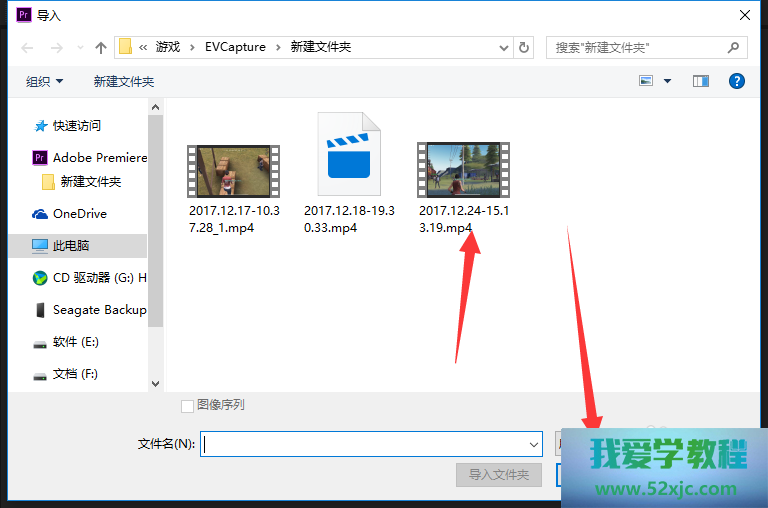Expand the address bar history dropdown

pyautogui.click(x=502, y=47)
